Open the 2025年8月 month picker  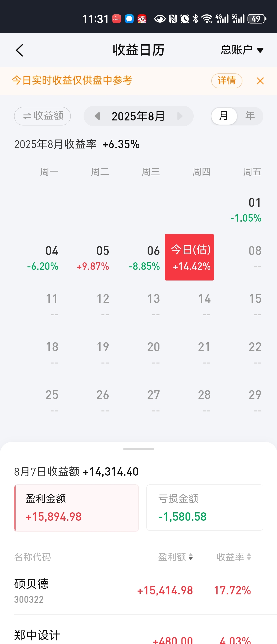coord(138,116)
